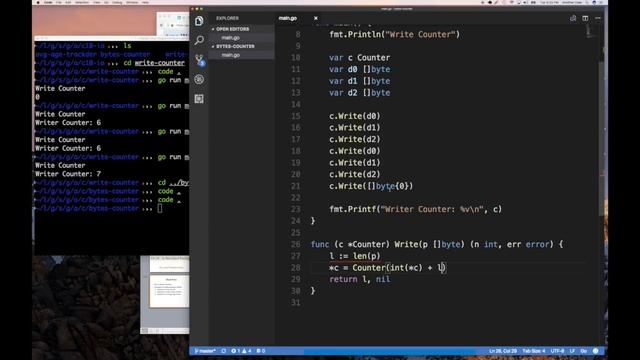Click the 'return l, nil' line

[360, 279]
